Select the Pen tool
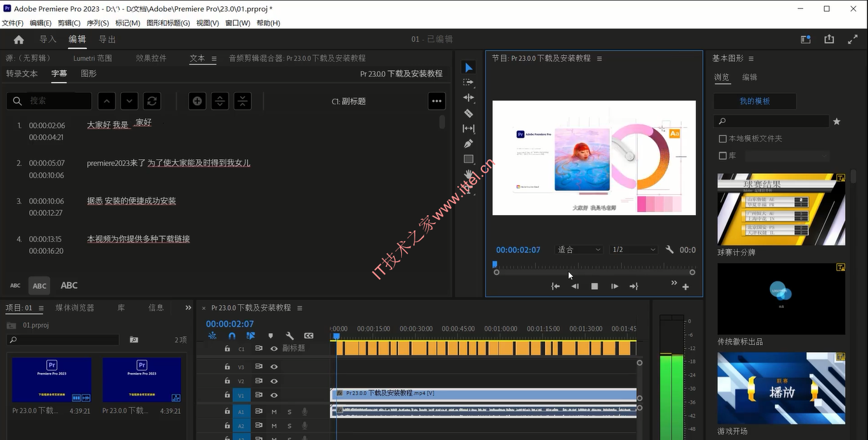The height and width of the screenshot is (440, 868). coord(469,144)
